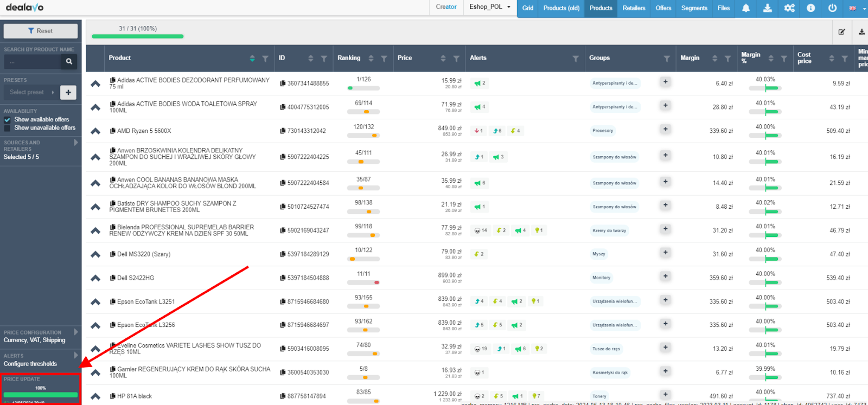
Task: Sort by Product column arrows
Action: tap(252, 59)
